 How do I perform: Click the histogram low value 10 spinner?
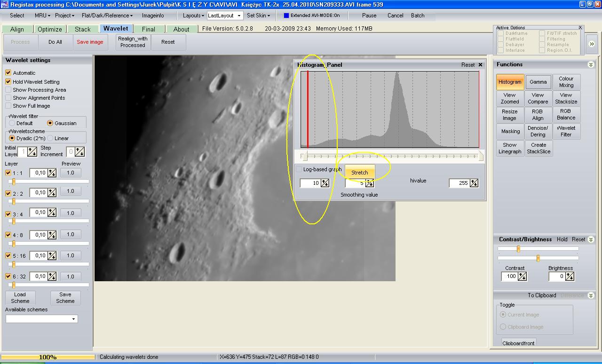(325, 183)
